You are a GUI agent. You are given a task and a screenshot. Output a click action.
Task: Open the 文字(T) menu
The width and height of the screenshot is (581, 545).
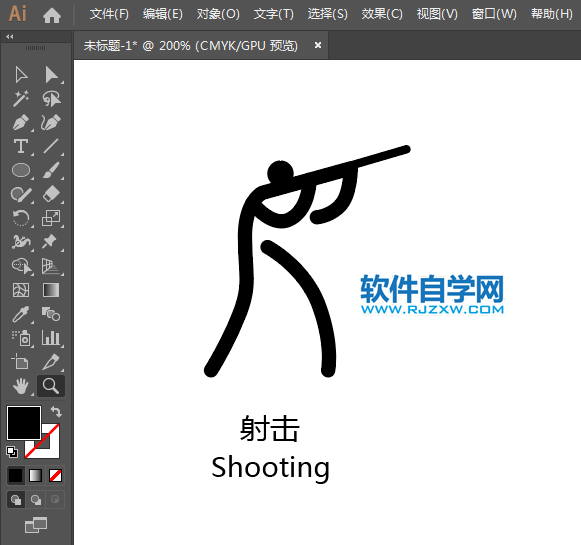(274, 14)
